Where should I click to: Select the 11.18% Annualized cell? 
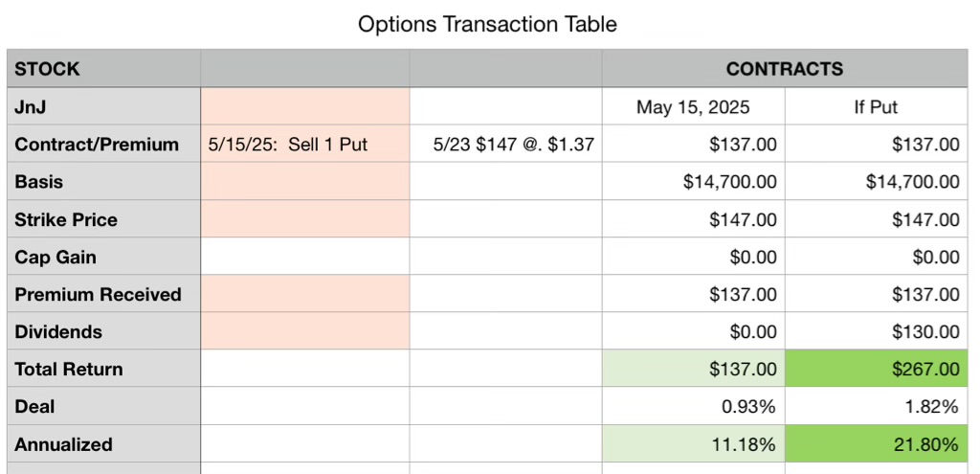[694, 443]
